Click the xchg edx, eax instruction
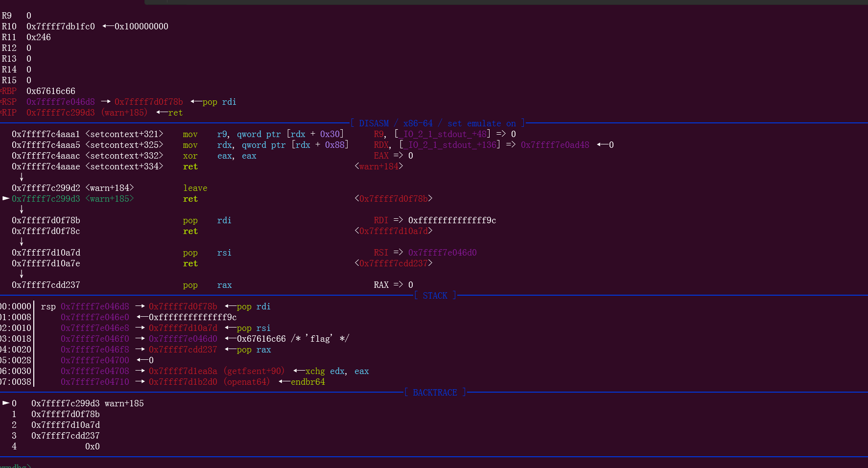Image resolution: width=868 pixels, height=468 pixels. point(337,371)
